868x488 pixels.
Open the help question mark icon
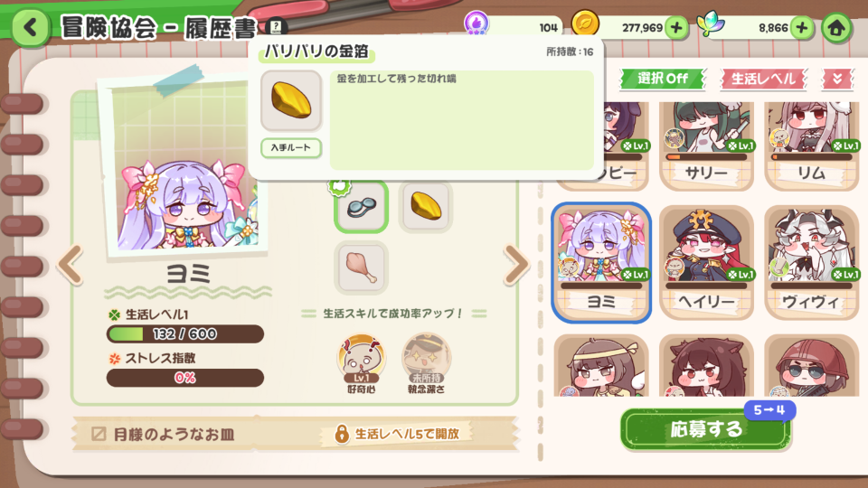(x=277, y=26)
